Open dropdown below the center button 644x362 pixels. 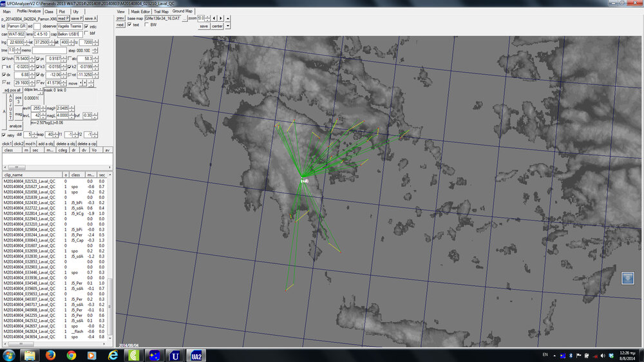coord(227,26)
